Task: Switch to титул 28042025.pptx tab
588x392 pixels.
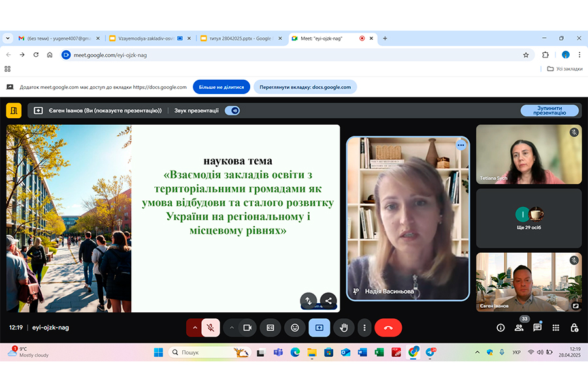Action: (x=240, y=39)
